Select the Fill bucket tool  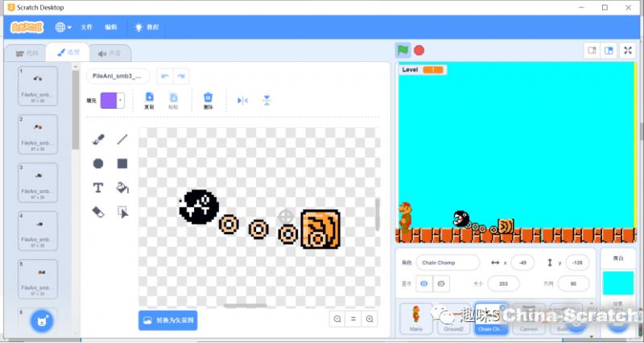coord(122,188)
